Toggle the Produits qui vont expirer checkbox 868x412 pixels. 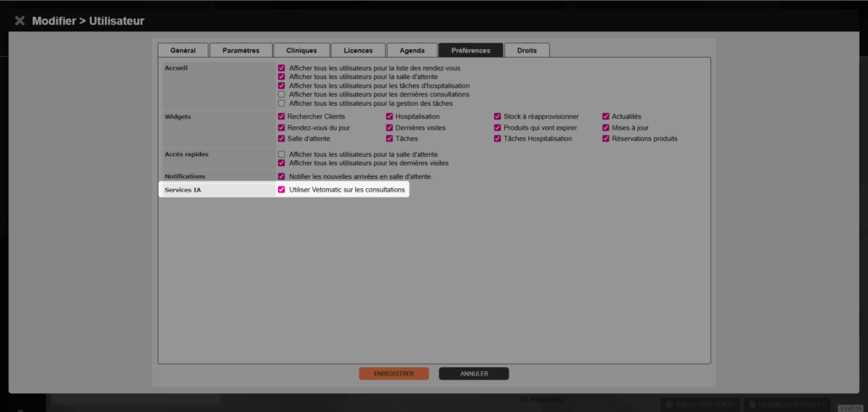point(498,128)
